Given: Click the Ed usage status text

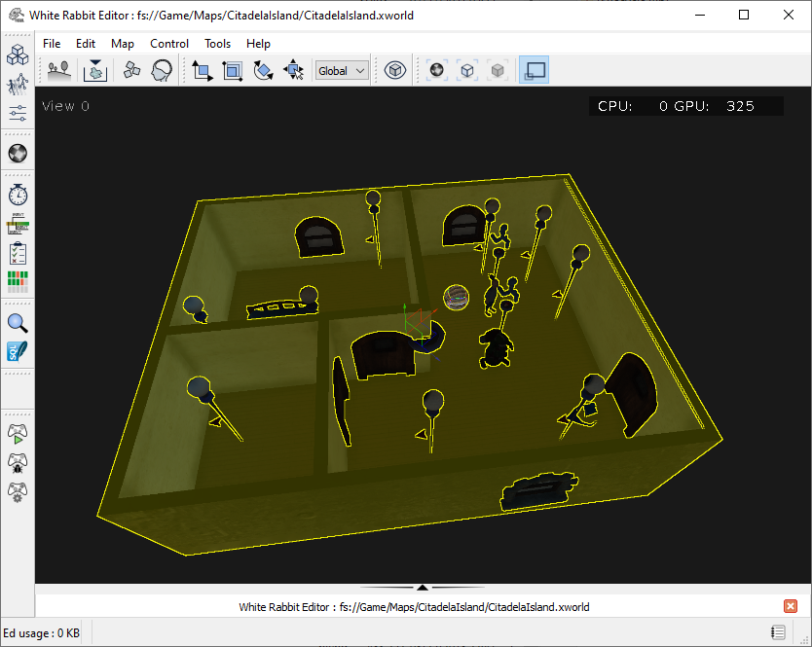Looking at the screenshot, I should (x=42, y=633).
